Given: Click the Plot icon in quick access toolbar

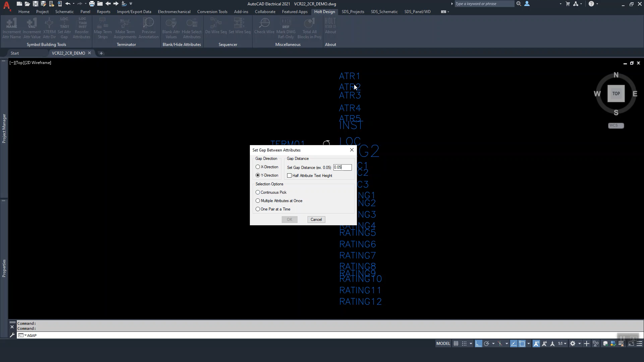Looking at the screenshot, I should click(92, 4).
